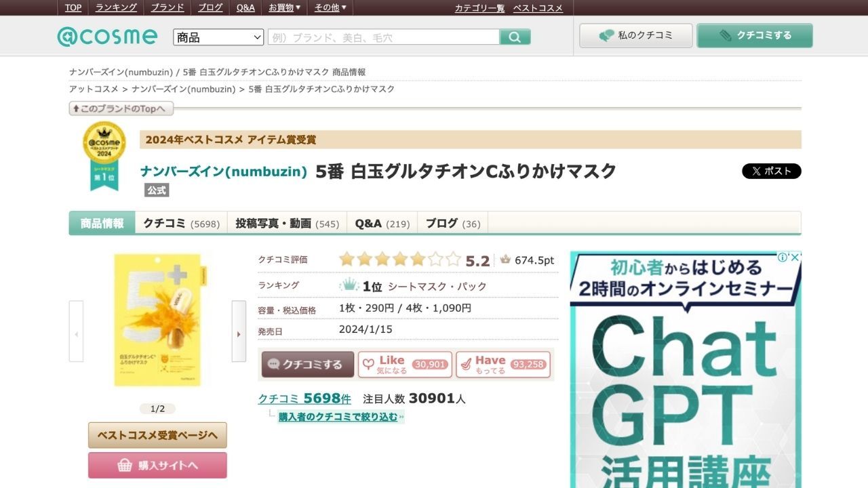Click the ChatGPT 活用講座 advertisement
This screenshot has width=868, height=488.
[686, 369]
